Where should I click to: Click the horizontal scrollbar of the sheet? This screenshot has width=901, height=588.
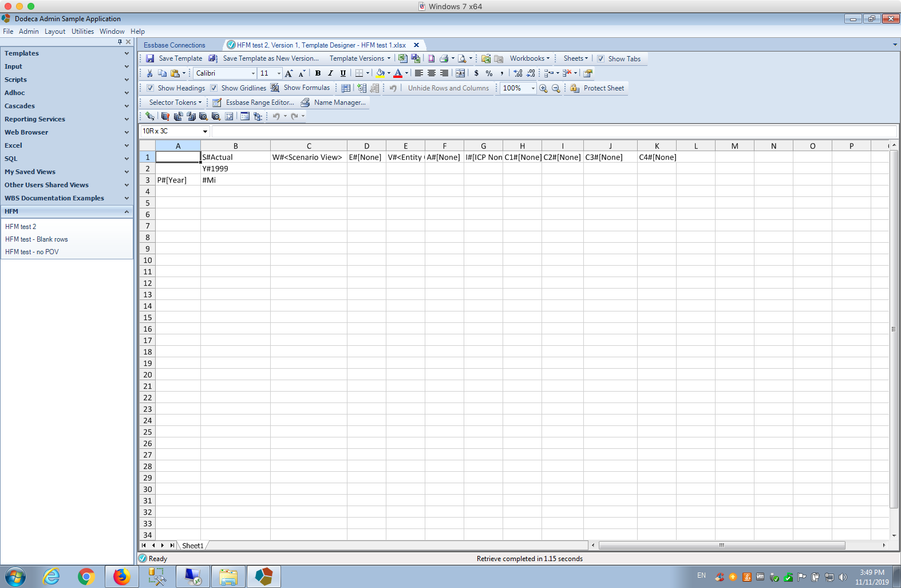[x=722, y=546]
